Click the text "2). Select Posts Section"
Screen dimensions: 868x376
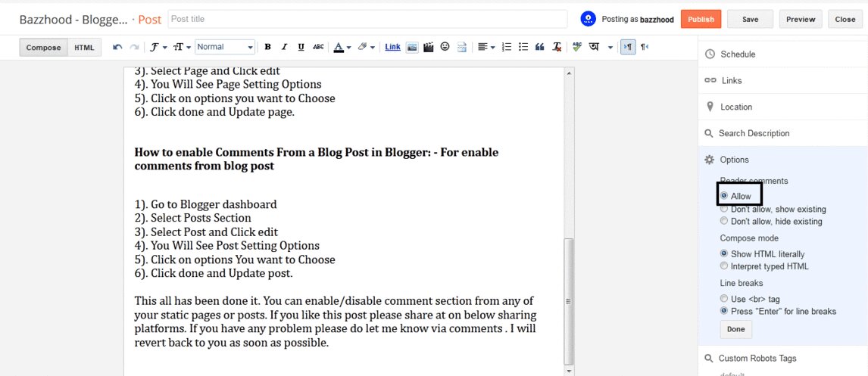tap(192, 218)
